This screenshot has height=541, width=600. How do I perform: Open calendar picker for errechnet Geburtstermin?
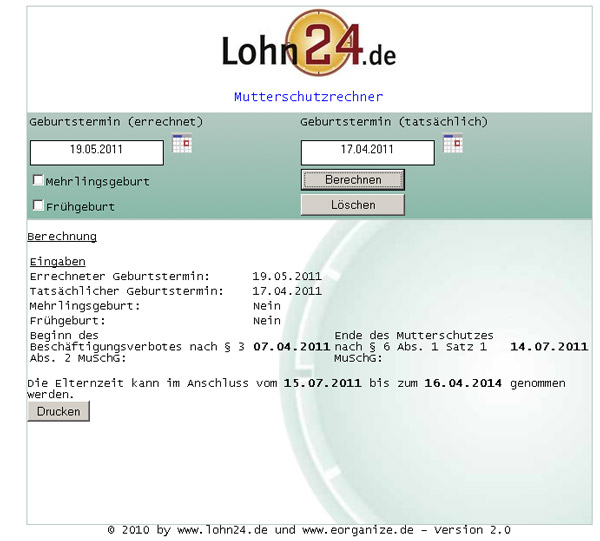pos(182,144)
